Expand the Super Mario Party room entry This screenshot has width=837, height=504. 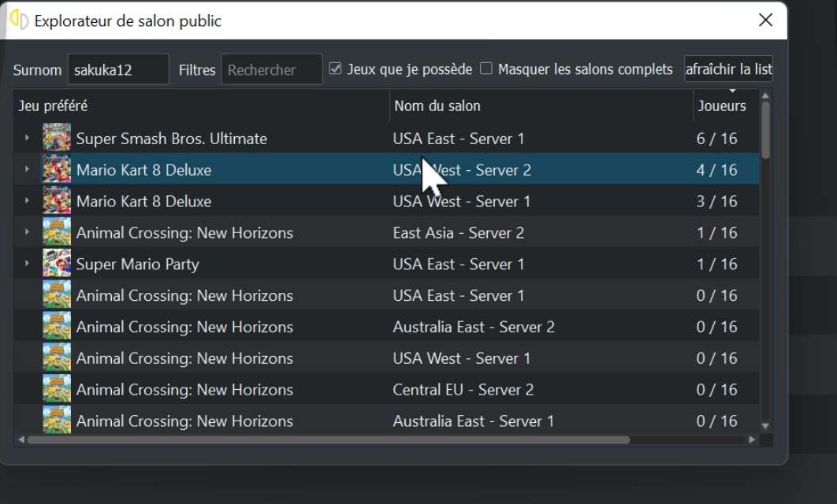click(27, 264)
